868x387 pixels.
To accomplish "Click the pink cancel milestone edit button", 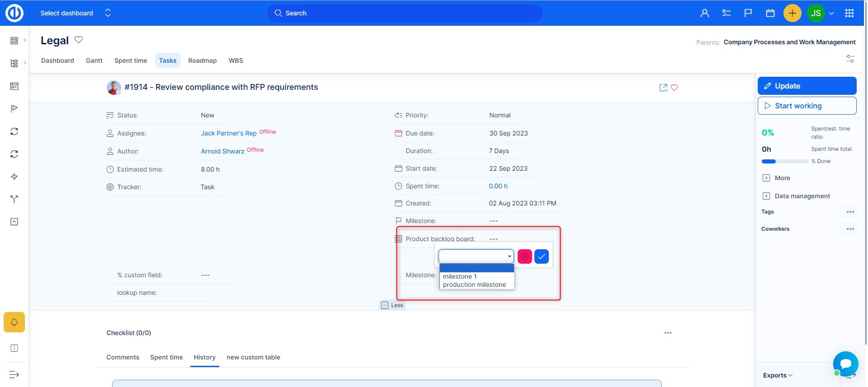I will 524,256.
